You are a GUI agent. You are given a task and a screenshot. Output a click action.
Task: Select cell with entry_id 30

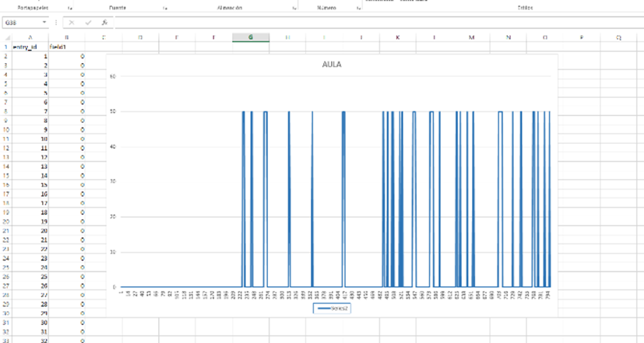pos(30,323)
